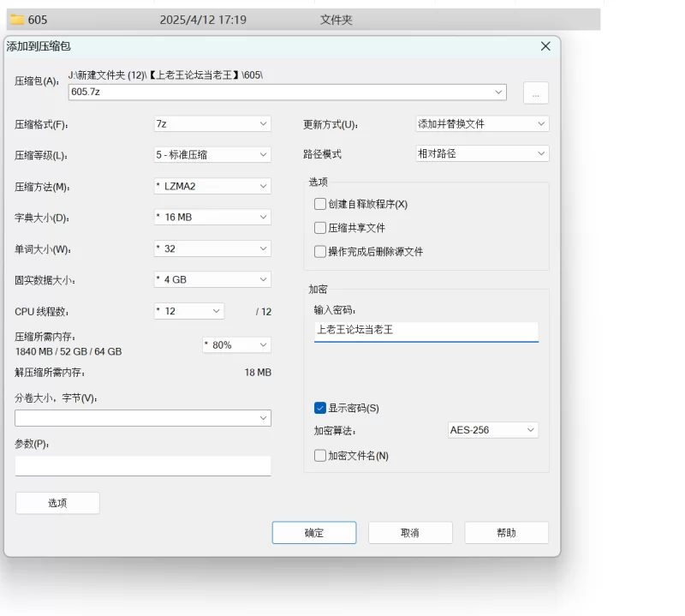Click the parameters (参数) input field

[143, 466]
